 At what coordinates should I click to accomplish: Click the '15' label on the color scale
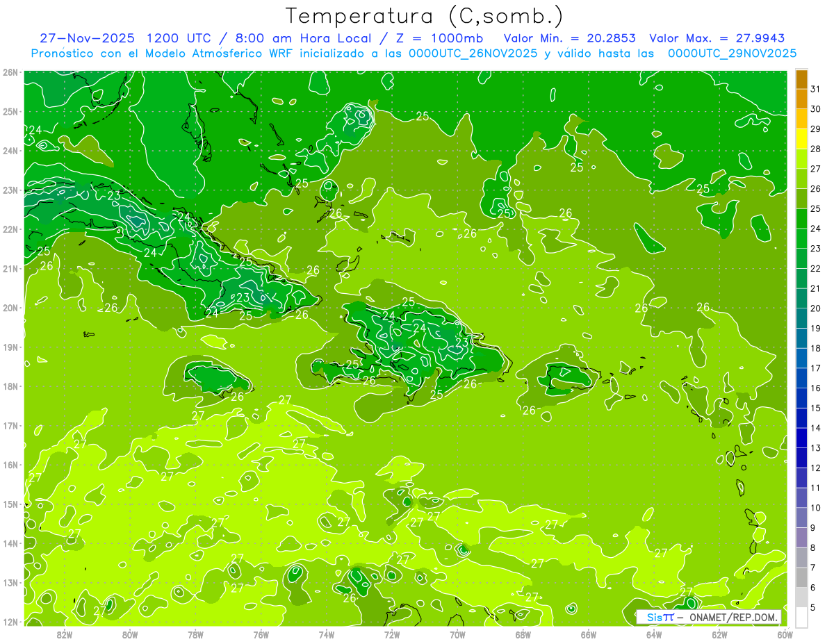point(815,408)
